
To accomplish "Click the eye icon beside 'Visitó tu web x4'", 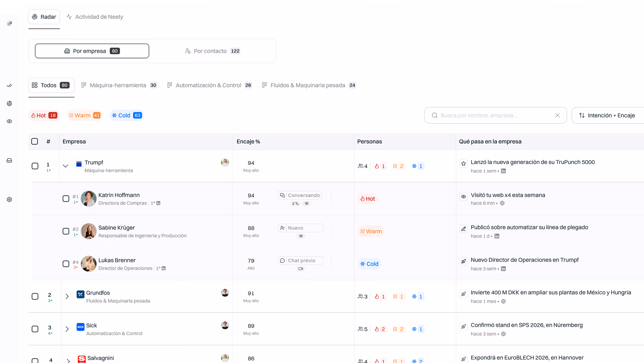I will click(463, 196).
